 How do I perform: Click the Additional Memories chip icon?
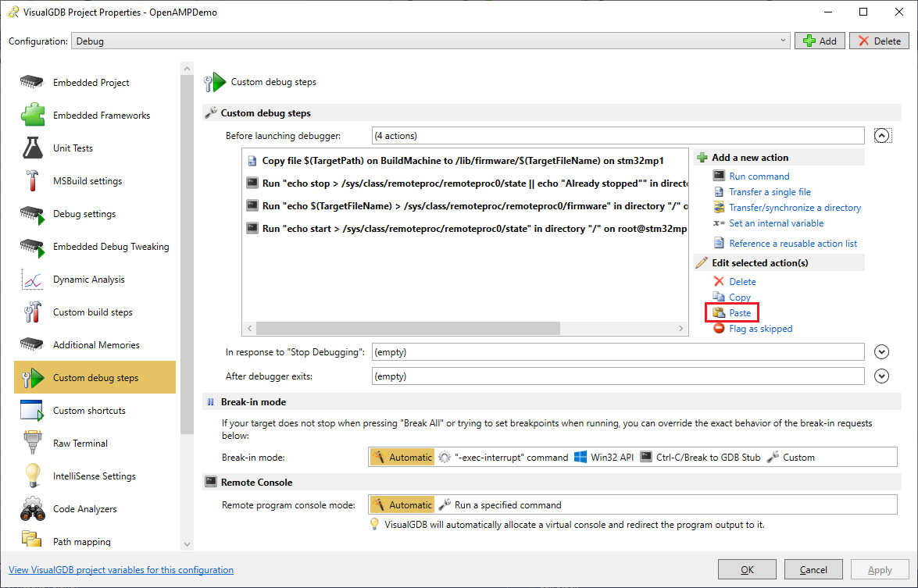coord(32,344)
